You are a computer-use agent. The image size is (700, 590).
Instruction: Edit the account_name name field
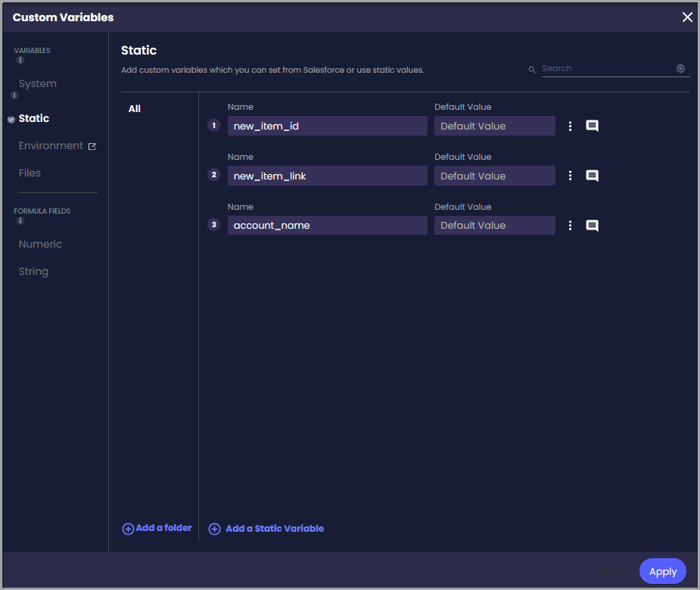[x=327, y=226]
